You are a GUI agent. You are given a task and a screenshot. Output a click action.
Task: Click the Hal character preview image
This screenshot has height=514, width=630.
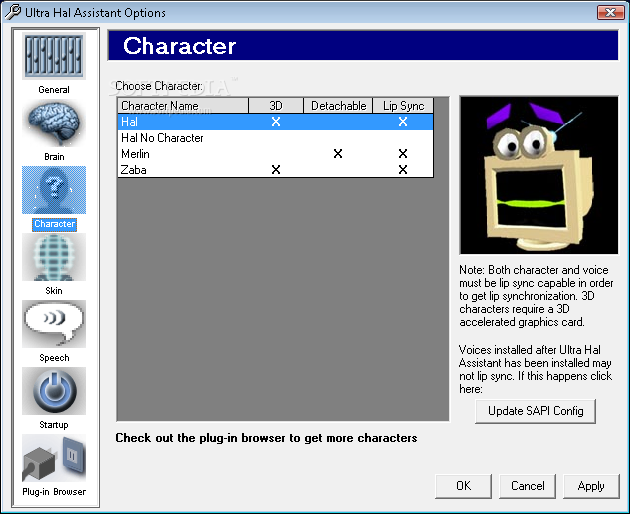[x=539, y=175]
